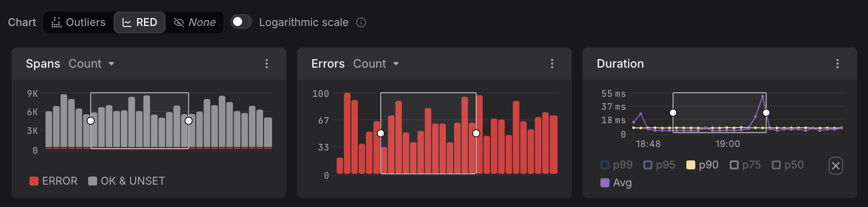Toggle the p90 legend series
Viewport: 868px width, 207px height.
click(x=691, y=165)
